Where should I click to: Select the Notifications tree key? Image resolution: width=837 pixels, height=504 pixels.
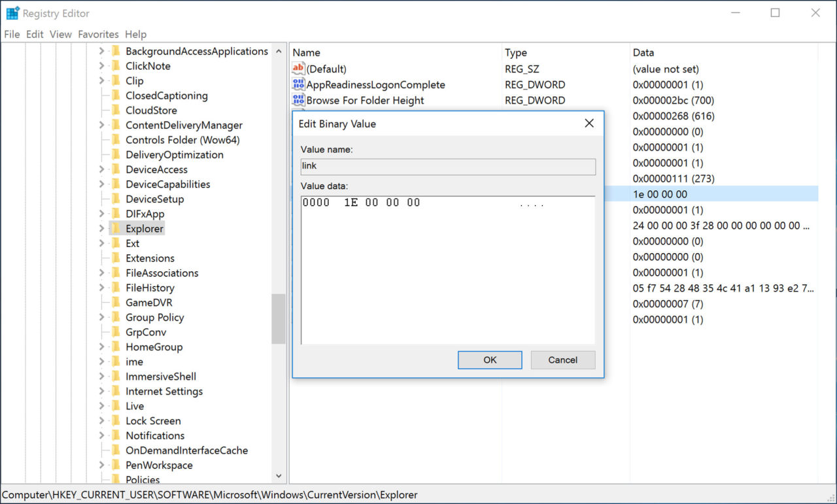click(x=155, y=435)
